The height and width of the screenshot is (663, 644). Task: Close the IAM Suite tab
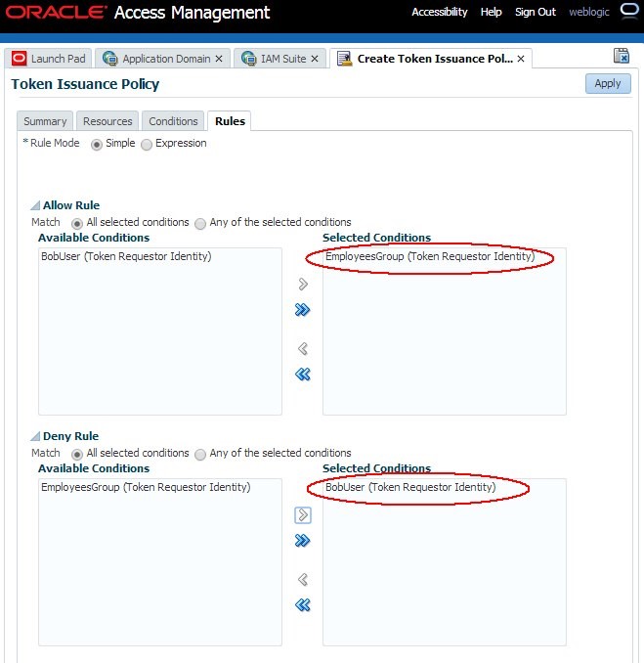[x=315, y=59]
